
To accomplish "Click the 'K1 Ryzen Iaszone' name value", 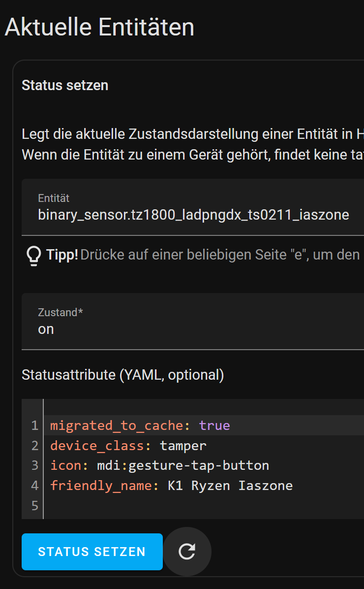I will pos(230,486).
